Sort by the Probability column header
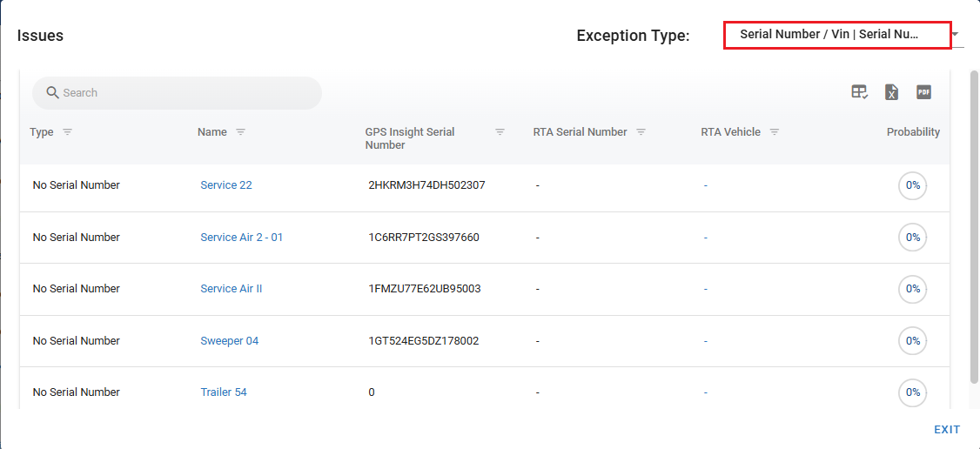The image size is (980, 449). (x=913, y=132)
